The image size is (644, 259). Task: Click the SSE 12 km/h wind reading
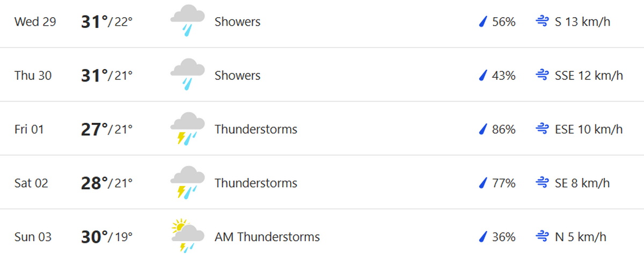(589, 76)
